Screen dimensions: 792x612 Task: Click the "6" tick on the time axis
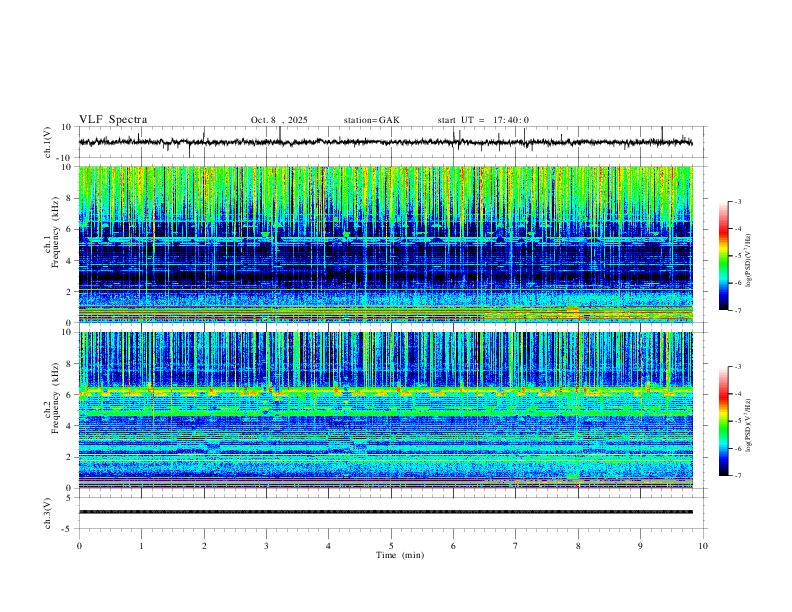[x=453, y=546]
